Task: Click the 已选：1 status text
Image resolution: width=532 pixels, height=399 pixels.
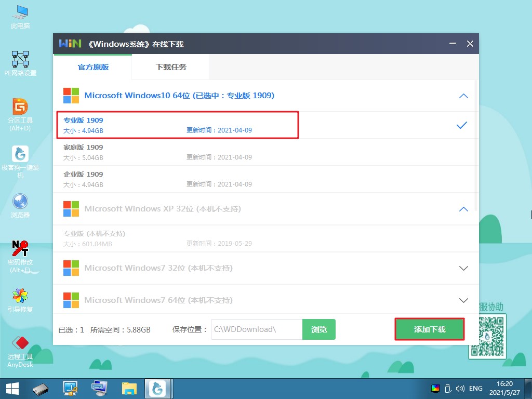Action: tap(71, 330)
